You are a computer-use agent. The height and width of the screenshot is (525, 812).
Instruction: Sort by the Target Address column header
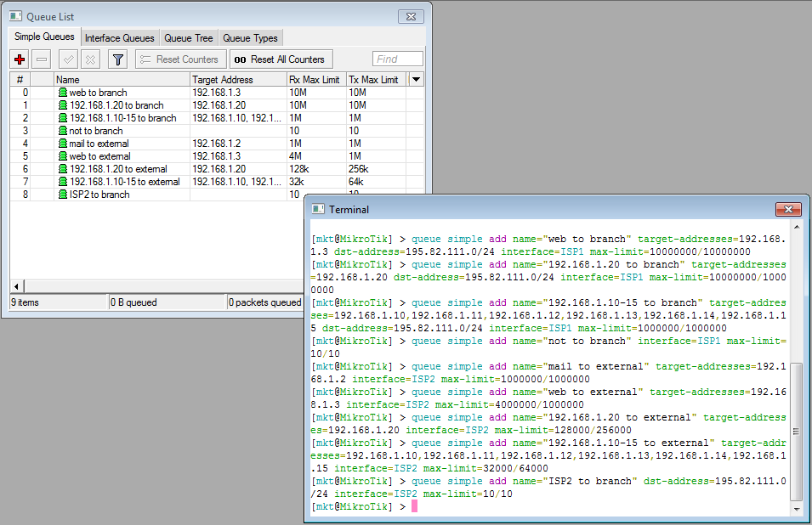pyautogui.click(x=238, y=80)
